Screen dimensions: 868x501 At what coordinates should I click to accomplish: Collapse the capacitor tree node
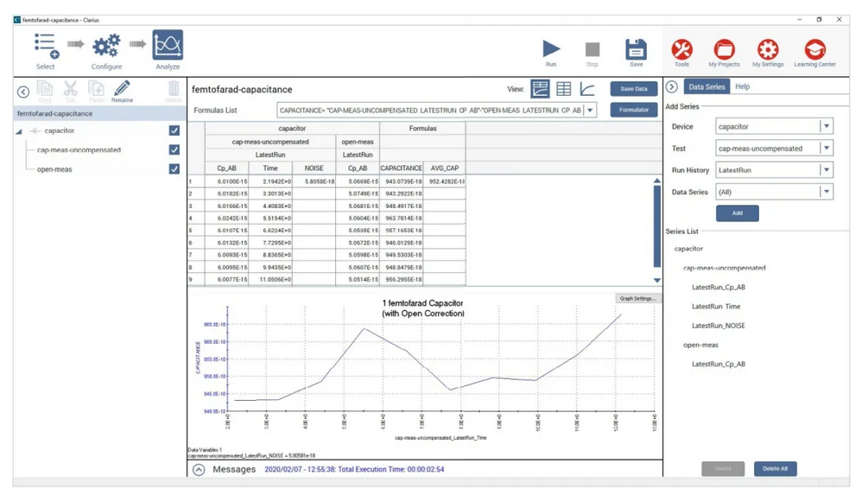[x=19, y=132]
